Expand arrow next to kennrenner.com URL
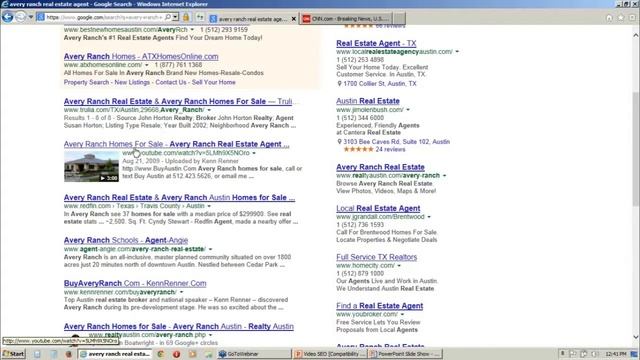This screenshot has height=360, width=640. click(182, 292)
